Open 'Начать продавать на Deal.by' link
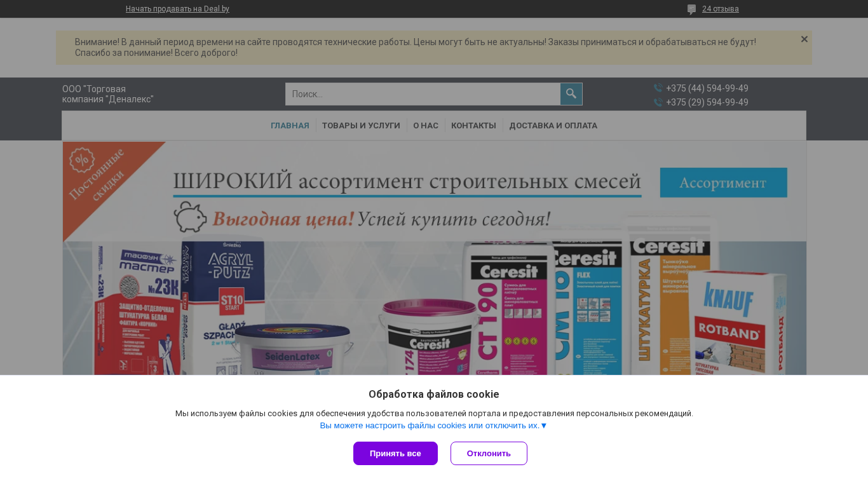 tap(177, 9)
